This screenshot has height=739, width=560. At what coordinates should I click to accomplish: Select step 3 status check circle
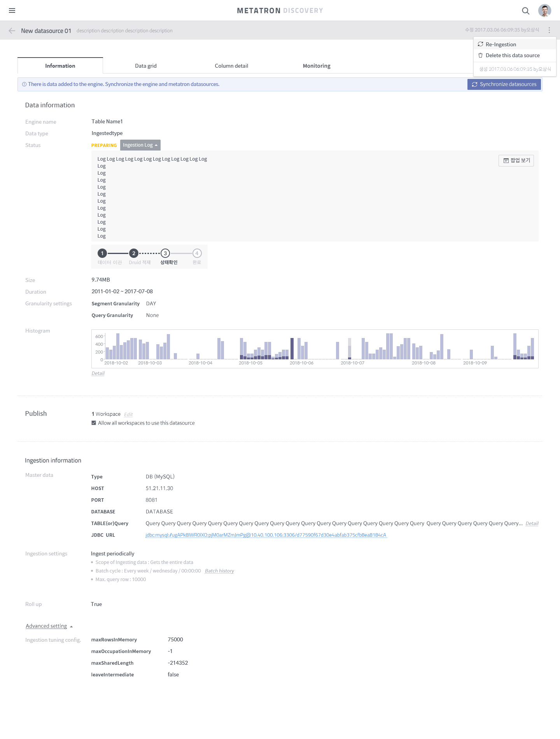(165, 253)
